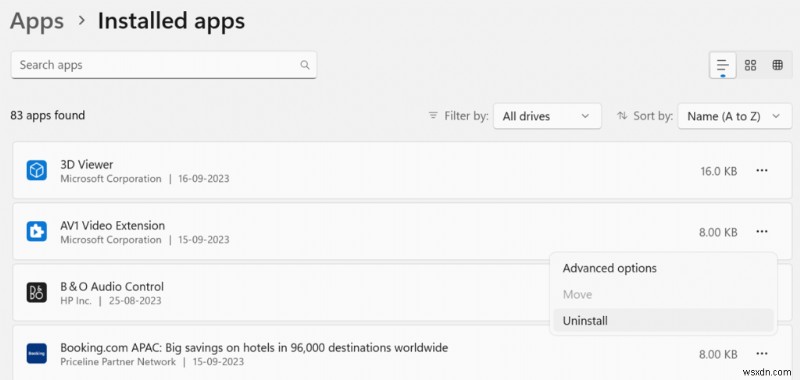This screenshot has width=800, height=380.
Task: Open the Filter by All drives dropdown
Action: 547,116
